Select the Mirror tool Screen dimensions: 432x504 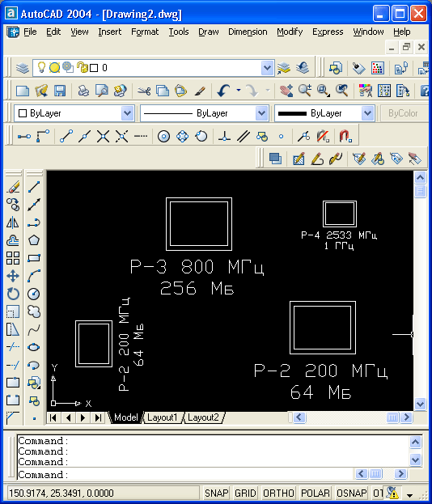13,222
